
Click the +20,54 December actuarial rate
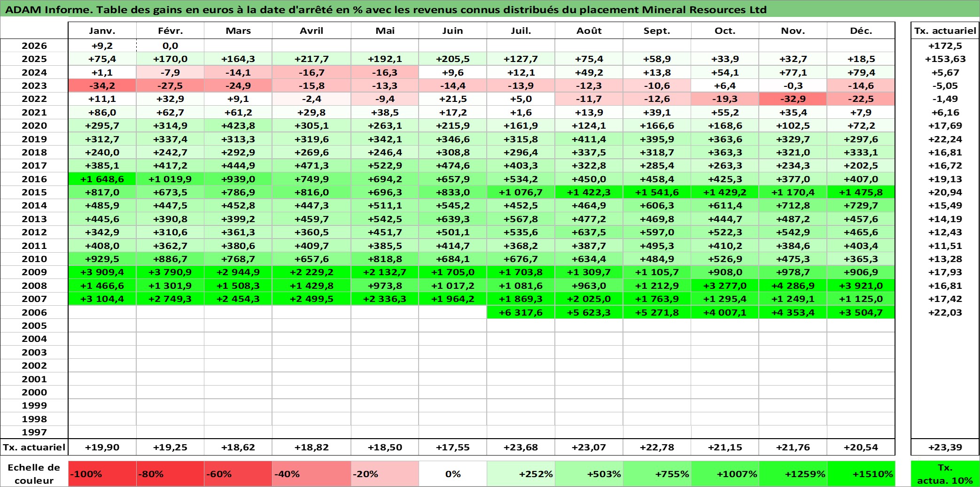[861, 447]
